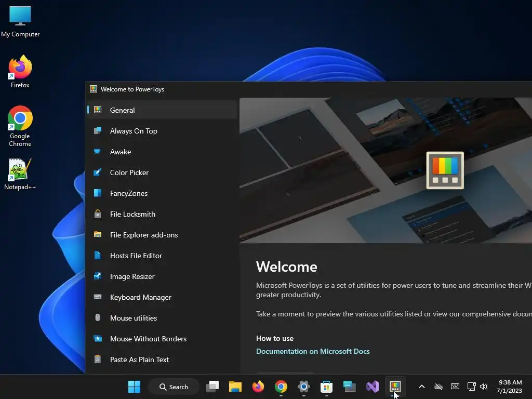This screenshot has width=532, height=399.
Task: Click the File Explorer add-ons folder icon
Action: tap(98, 234)
